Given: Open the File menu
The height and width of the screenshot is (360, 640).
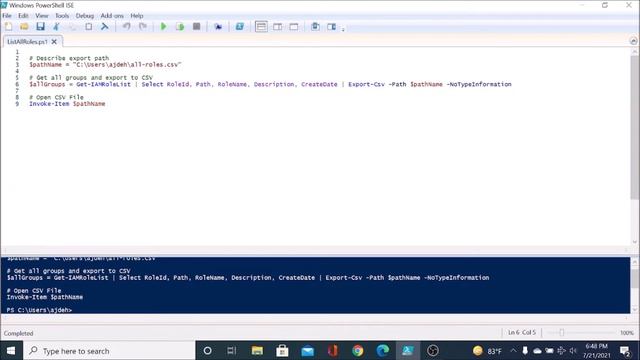Looking at the screenshot, I should pyautogui.click(x=7, y=16).
